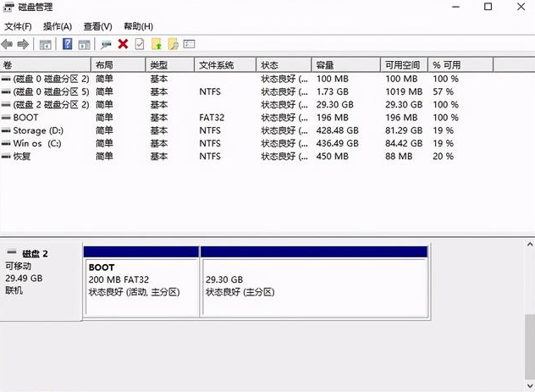Open the Properties checkmark sheet icon

[x=140, y=44]
